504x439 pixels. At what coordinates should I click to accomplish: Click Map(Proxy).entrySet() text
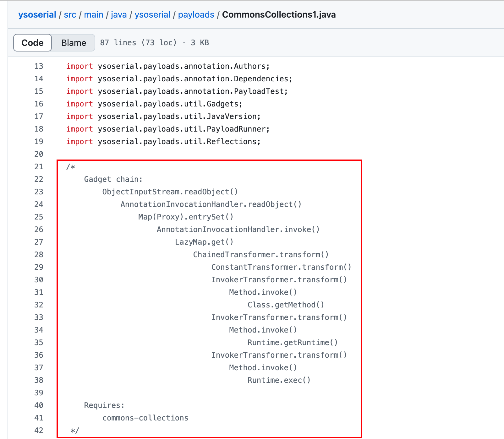pyautogui.click(x=186, y=217)
